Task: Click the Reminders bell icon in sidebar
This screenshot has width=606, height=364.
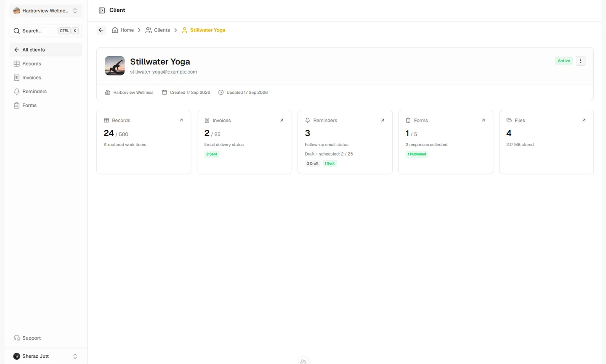Action: point(17,92)
